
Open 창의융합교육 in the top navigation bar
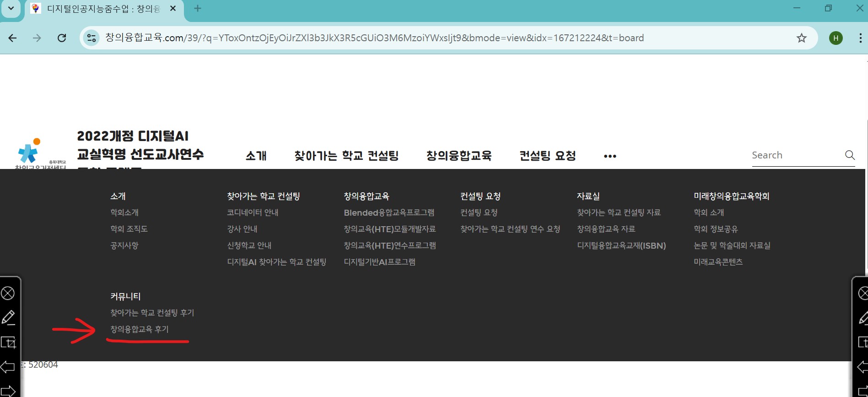coord(459,156)
